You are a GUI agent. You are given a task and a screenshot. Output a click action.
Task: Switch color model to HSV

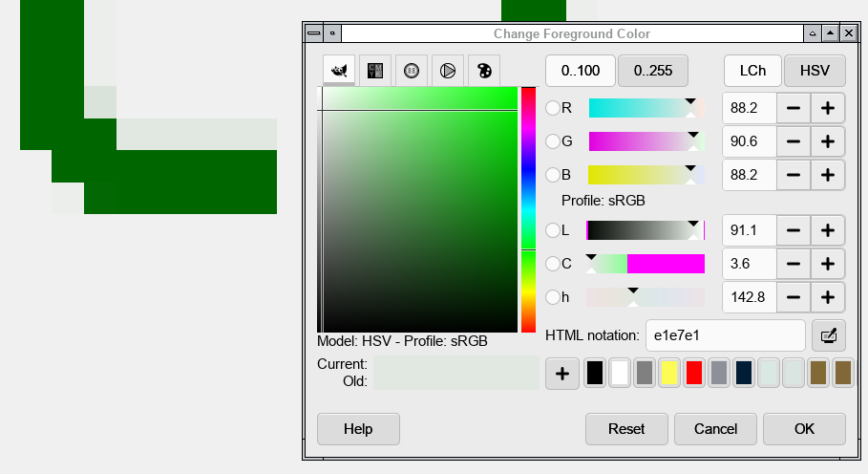point(815,71)
